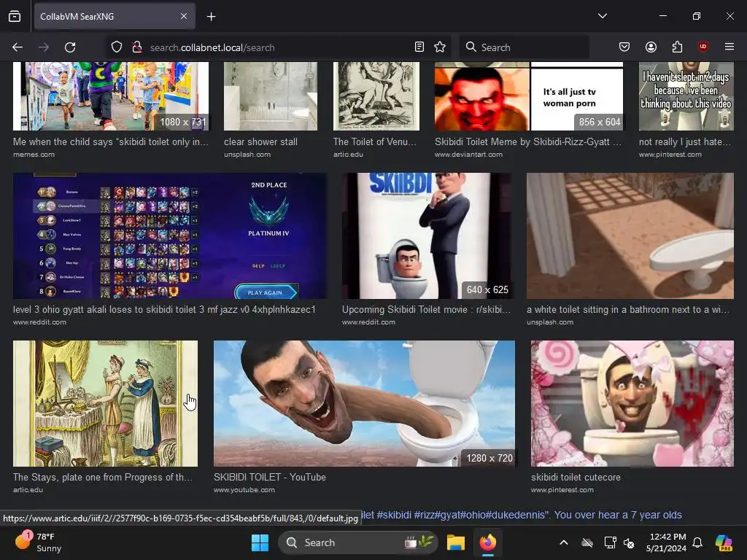This screenshot has height=560, width=747.
Task: Open the Skibidi Toilet Meme deviantart image
Action: tap(529, 96)
